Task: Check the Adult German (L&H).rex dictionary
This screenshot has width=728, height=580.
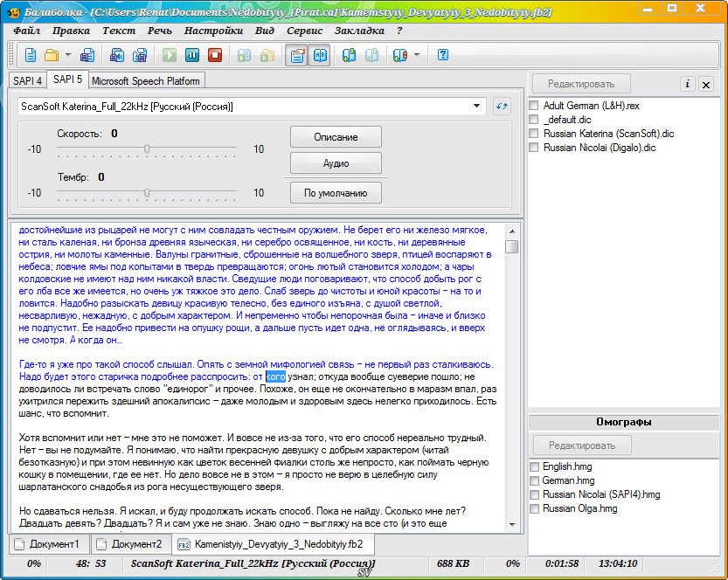Action: [534, 106]
